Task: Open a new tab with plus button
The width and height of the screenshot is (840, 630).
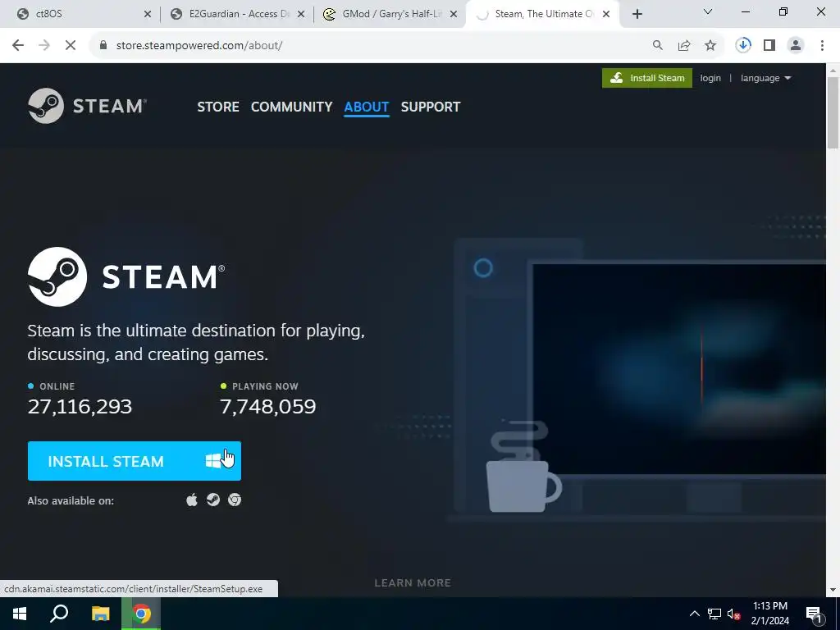Action: tap(637, 14)
